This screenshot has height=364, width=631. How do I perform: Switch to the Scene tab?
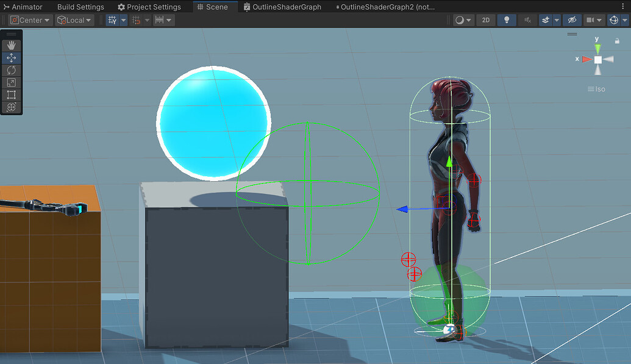coord(215,7)
